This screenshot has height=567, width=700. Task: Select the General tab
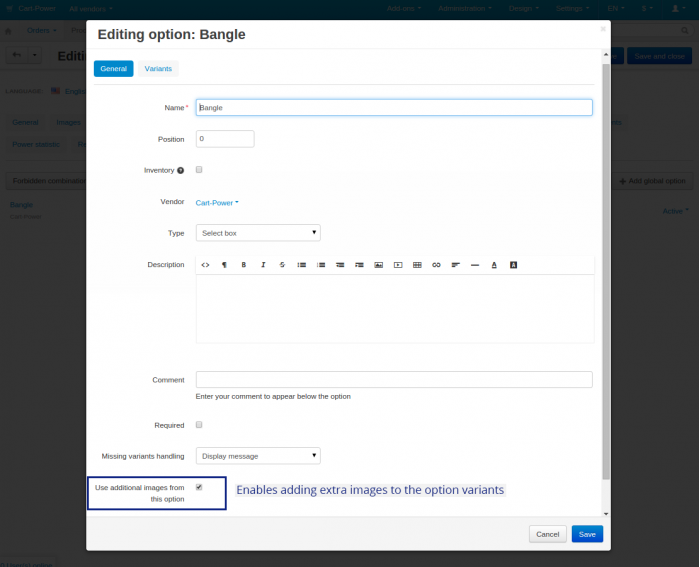pyautogui.click(x=113, y=68)
